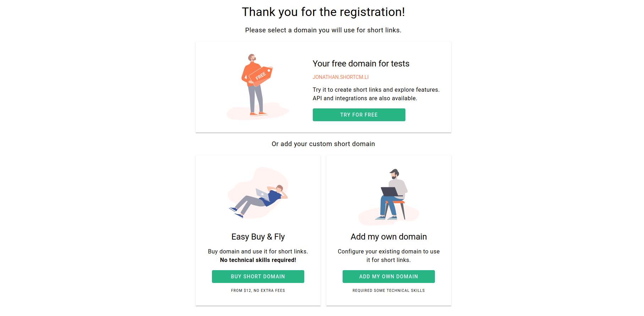644x316 pixels.
Task: Click the 'REQUIRED SOME TECHNICAL SKILLS' label
Action: pyautogui.click(x=388, y=290)
